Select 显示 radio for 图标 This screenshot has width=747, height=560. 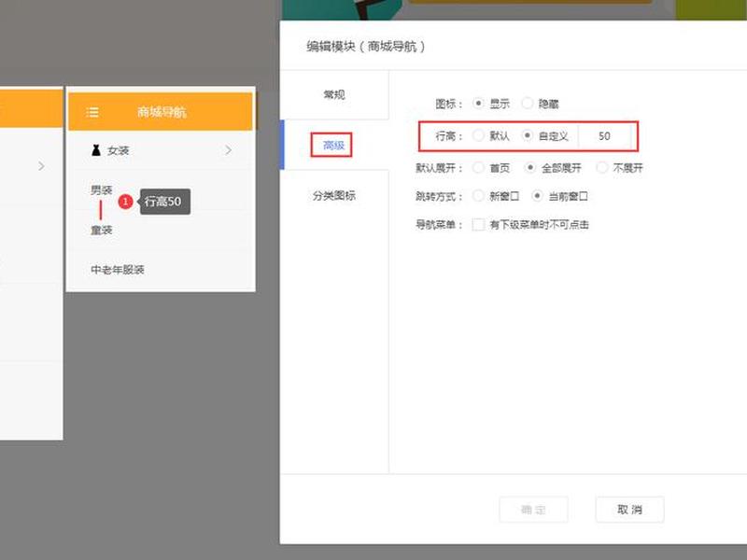[x=478, y=104]
